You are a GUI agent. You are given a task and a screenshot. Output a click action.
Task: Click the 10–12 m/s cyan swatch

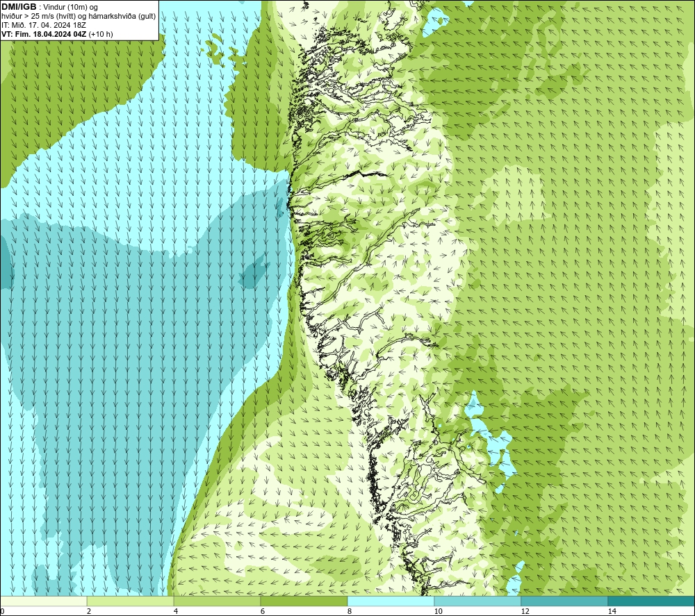point(478,601)
